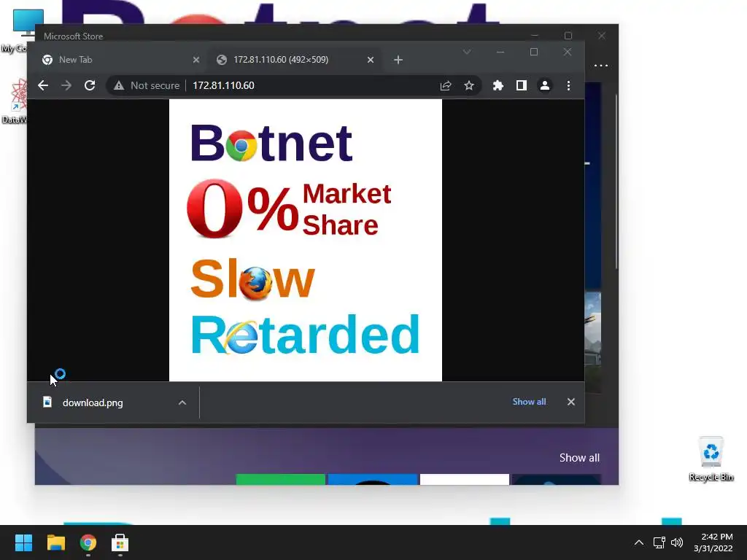Click the Microsoft Store vertical scrollbar
This screenshot has width=747, height=560.
pyautogui.click(x=616, y=181)
